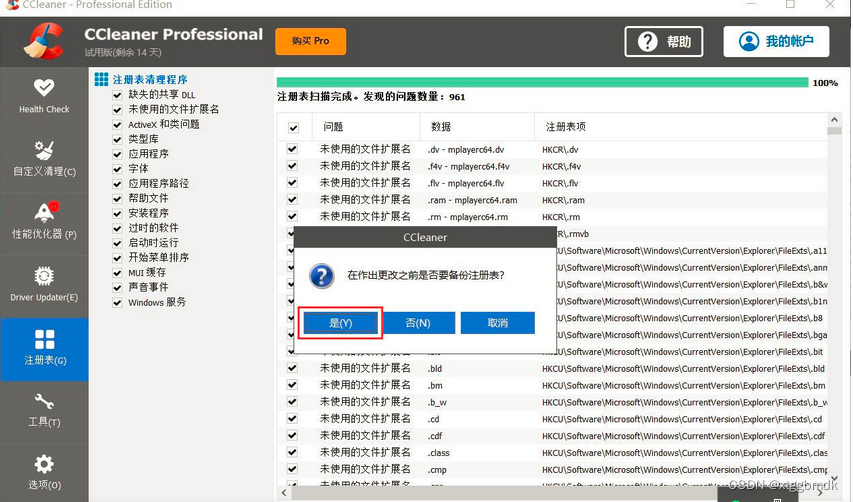The height and width of the screenshot is (502, 853).
Task: Click the blue question icon in dialog
Action: tap(322, 276)
